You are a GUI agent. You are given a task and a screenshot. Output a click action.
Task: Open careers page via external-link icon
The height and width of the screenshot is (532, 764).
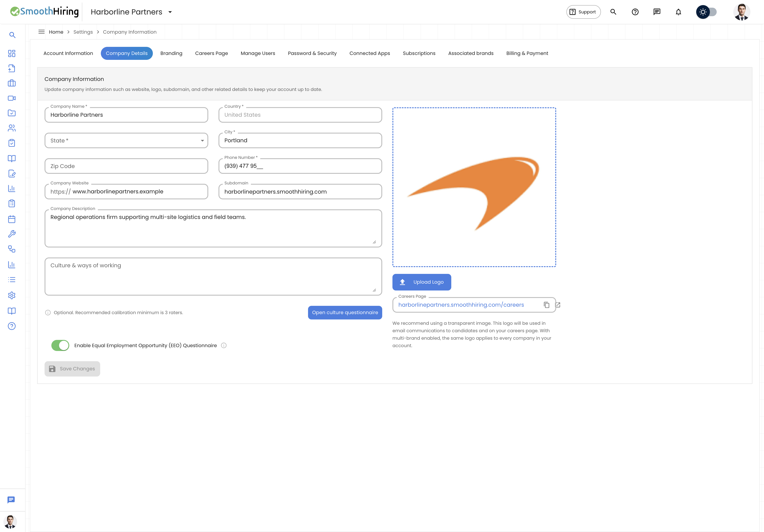[558, 305]
